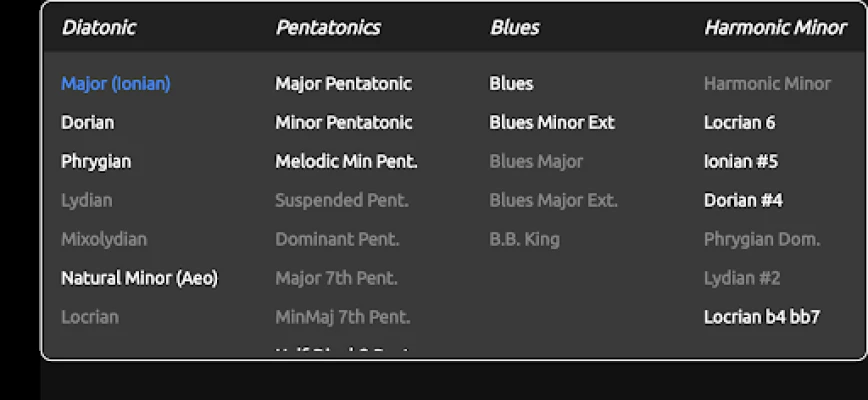Pick the Phrygian Dom. scale
The width and height of the screenshot is (868, 400).
762,240
